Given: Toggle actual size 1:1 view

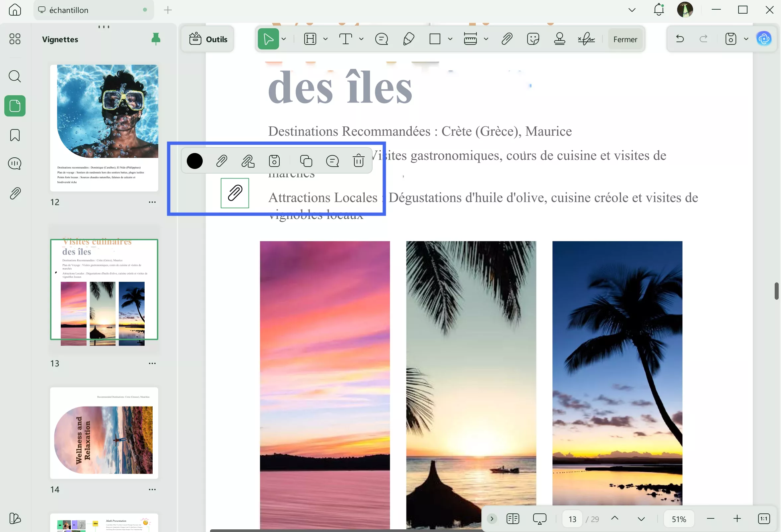Looking at the screenshot, I should tap(764, 518).
